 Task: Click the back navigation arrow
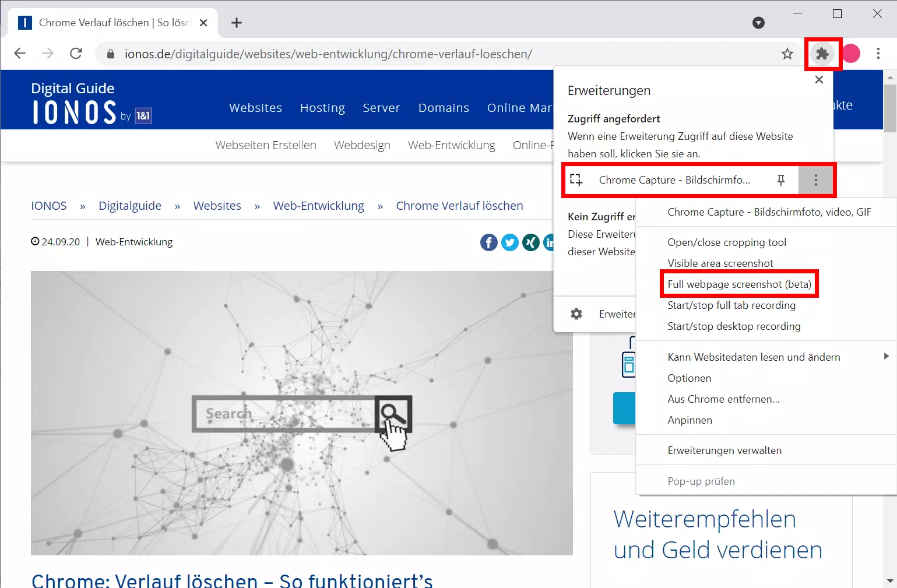coord(20,54)
